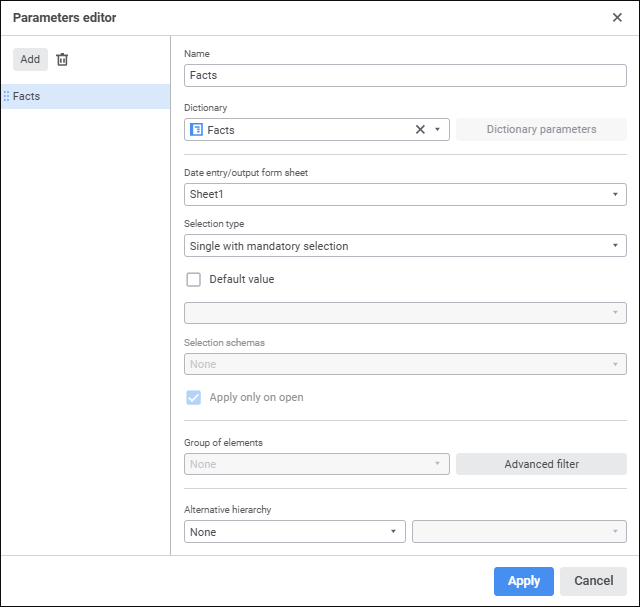
Task: Clear the Dictionary field with X icon
Action: coord(420,129)
